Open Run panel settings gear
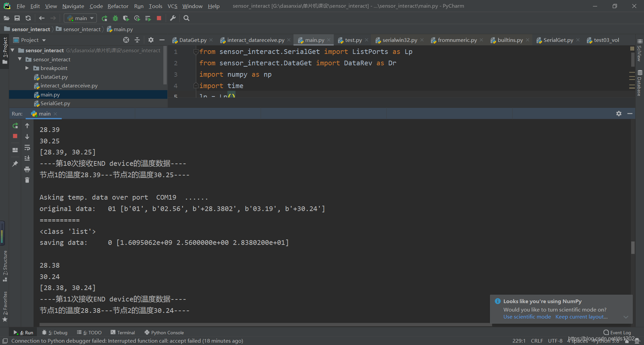The image size is (644, 345). point(619,114)
